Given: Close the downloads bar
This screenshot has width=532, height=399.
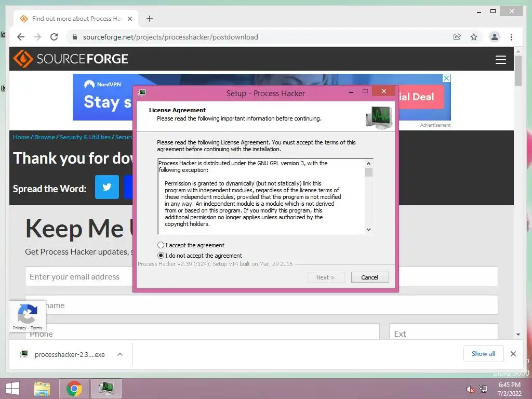Looking at the screenshot, I should [513, 354].
